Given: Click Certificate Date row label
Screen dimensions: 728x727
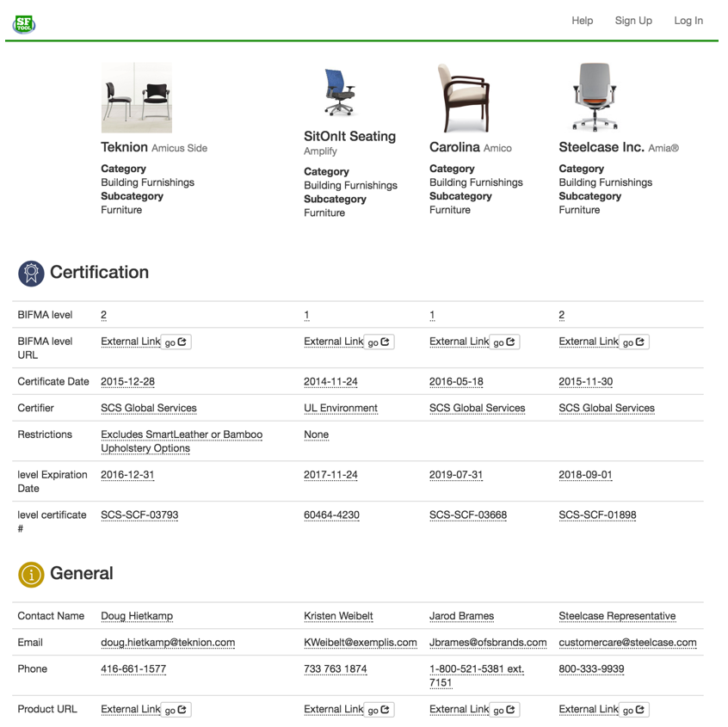Looking at the screenshot, I should tap(53, 382).
